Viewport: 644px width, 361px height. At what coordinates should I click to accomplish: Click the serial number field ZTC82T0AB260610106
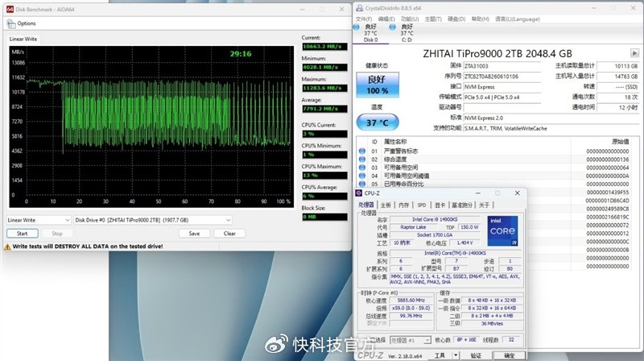coord(502,77)
